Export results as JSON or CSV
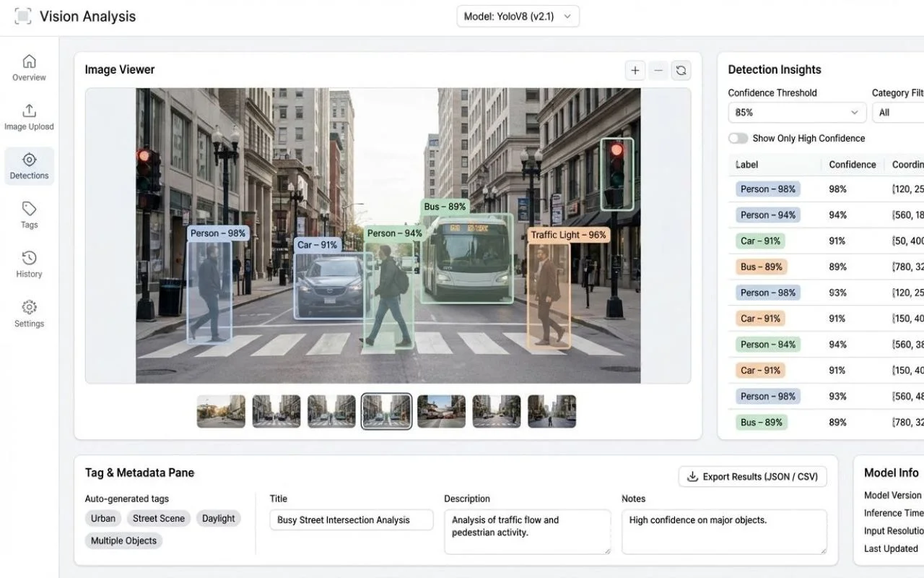924x578 pixels. [752, 476]
